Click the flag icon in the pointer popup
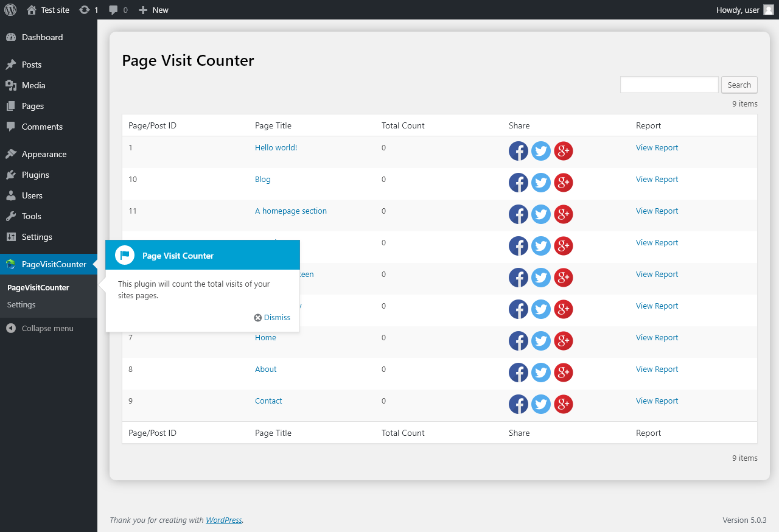This screenshot has width=779, height=532. (125, 255)
